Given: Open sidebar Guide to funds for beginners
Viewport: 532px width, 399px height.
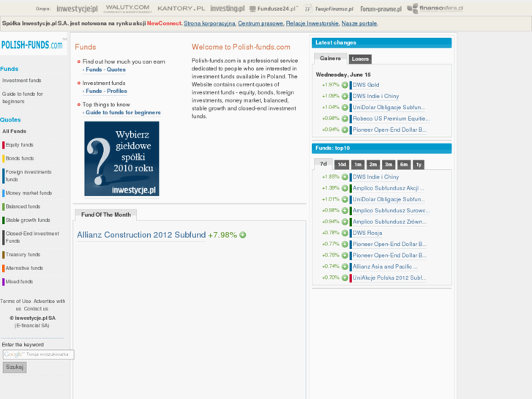Looking at the screenshot, I should point(23,98).
